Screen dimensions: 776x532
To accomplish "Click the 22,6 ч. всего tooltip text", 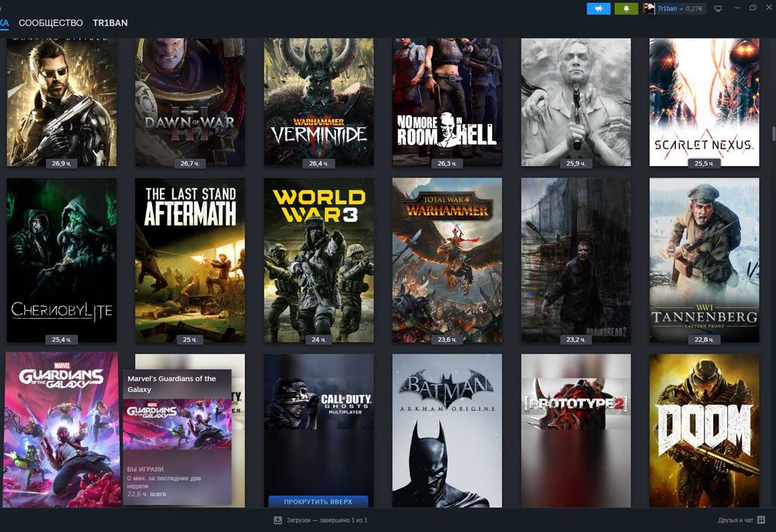I will (x=147, y=494).
